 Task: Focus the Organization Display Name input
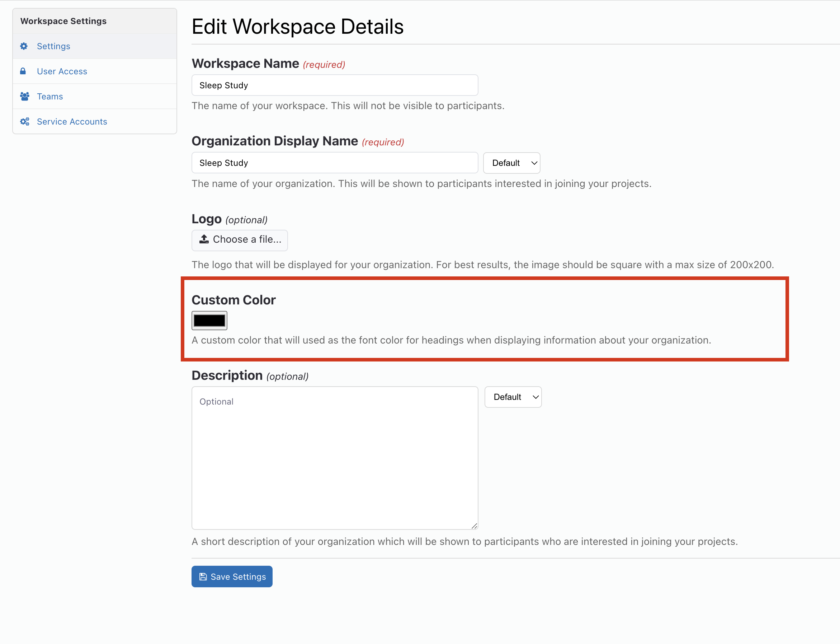point(334,163)
